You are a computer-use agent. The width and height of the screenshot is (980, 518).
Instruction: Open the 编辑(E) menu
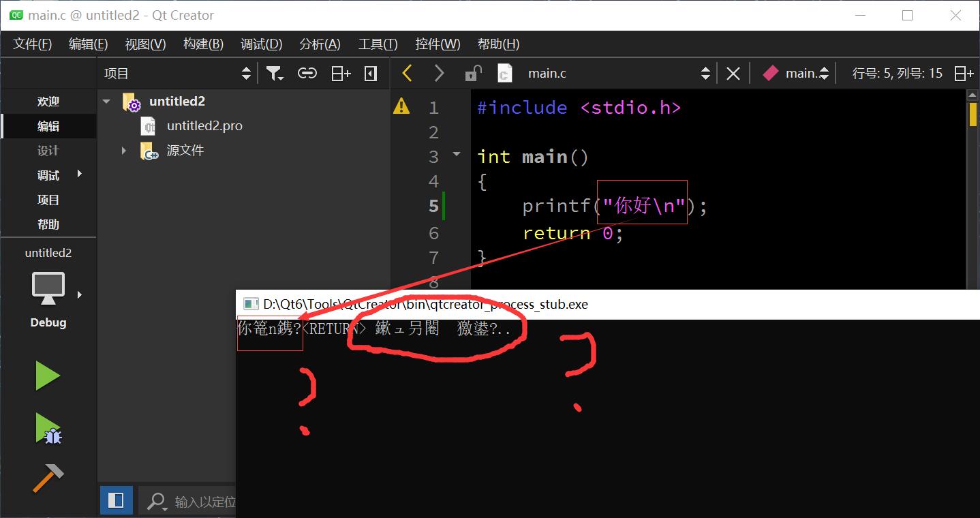tap(89, 44)
